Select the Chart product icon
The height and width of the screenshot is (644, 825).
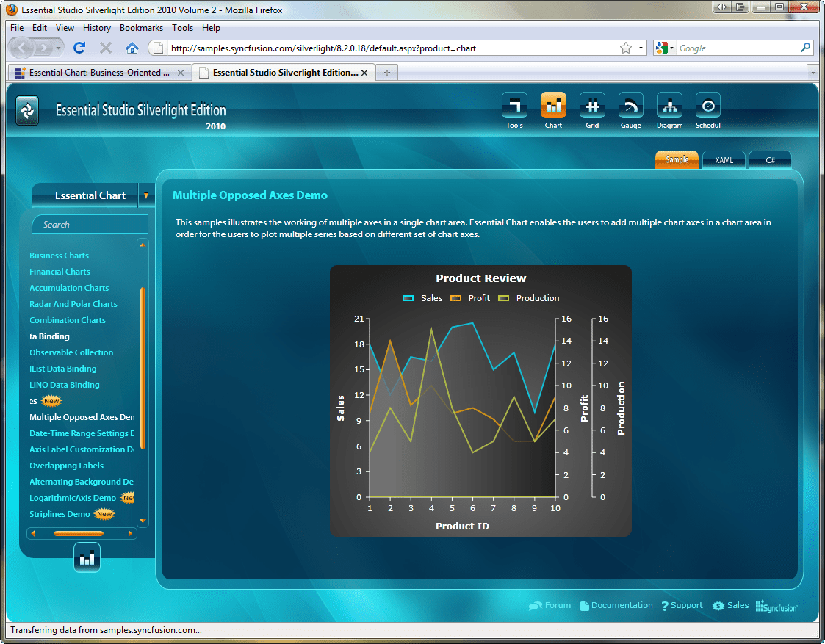(553, 104)
